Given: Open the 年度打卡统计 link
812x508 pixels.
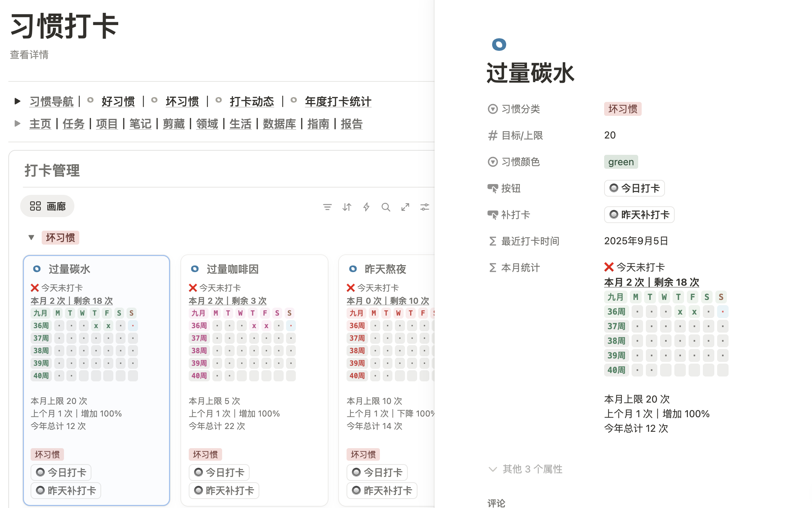Looking at the screenshot, I should (338, 102).
